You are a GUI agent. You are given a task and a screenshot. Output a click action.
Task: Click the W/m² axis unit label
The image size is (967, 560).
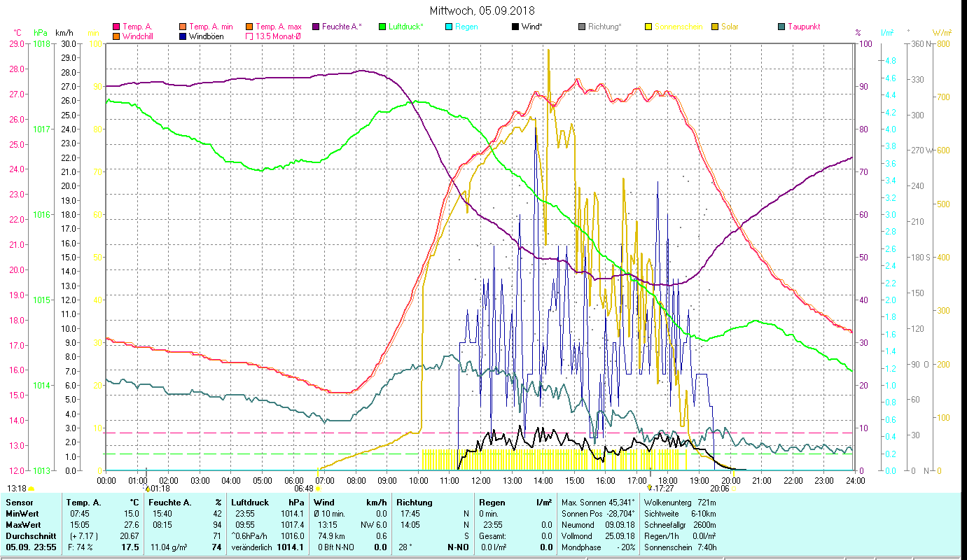[942, 33]
